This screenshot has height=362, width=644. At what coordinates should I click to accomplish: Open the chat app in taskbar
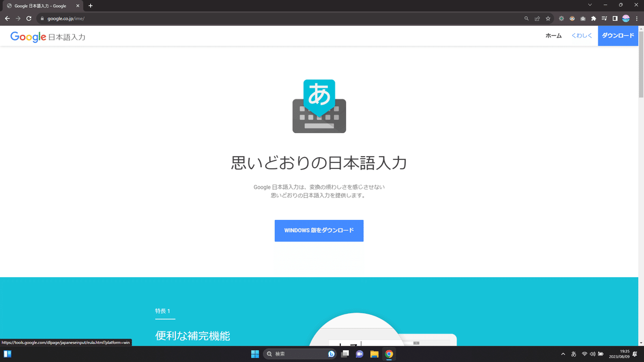point(360,354)
